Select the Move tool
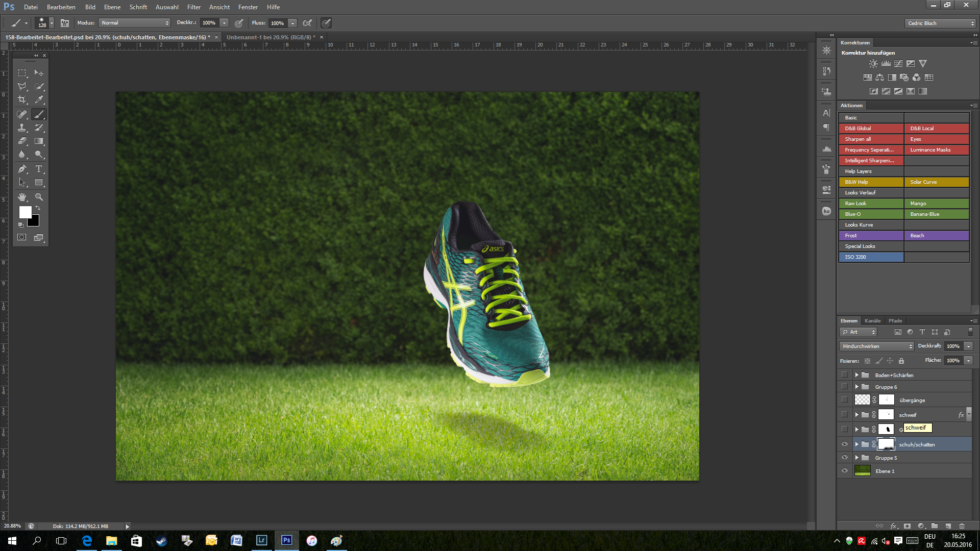 point(39,73)
